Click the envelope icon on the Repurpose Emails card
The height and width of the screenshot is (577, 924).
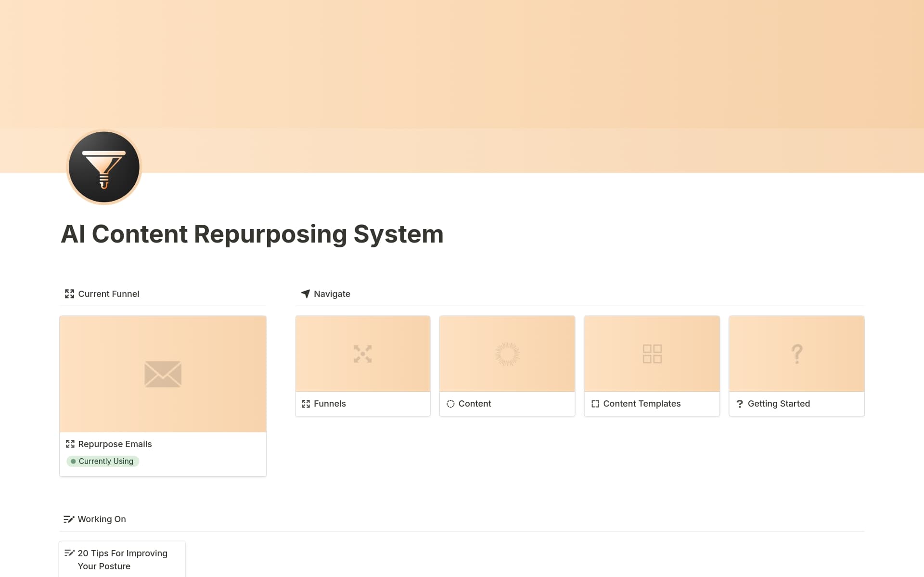(163, 374)
